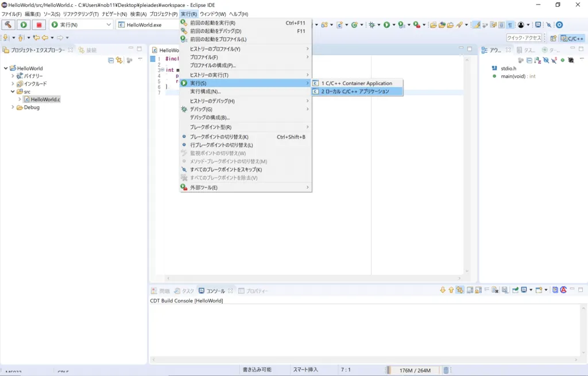Toggle Hide Non-Public Members green dot icon
Image resolution: width=588 pixels, height=376 pixels.
tap(563, 60)
